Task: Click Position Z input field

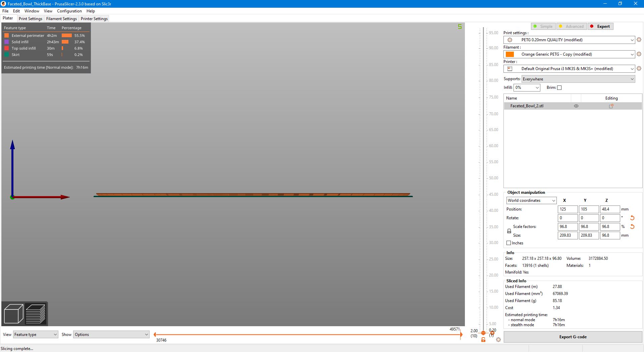Action: click(609, 209)
